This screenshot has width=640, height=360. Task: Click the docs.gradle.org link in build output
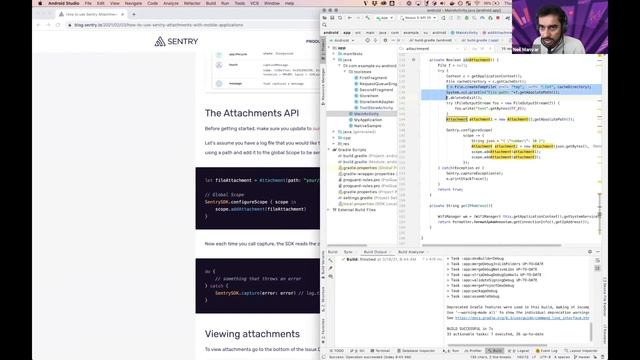(522, 318)
